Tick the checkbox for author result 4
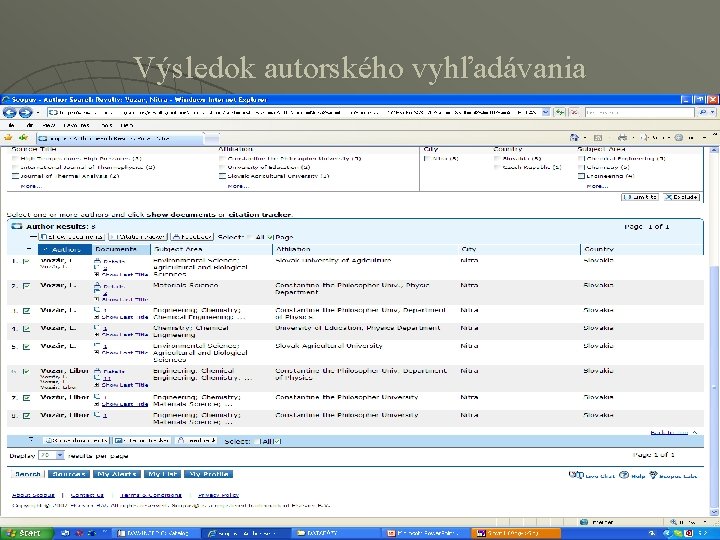This screenshot has width=720, height=540. [26, 329]
